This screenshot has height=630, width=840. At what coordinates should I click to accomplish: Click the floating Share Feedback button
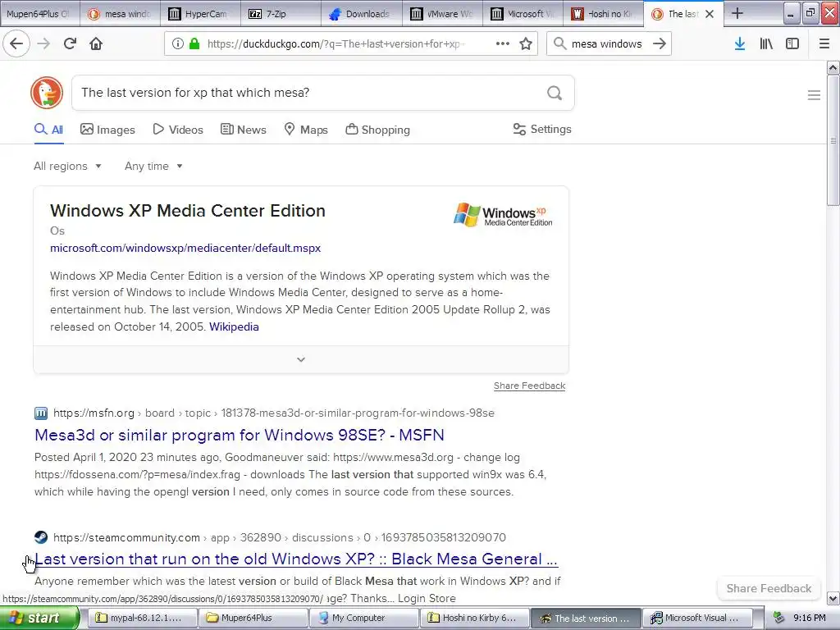point(769,588)
